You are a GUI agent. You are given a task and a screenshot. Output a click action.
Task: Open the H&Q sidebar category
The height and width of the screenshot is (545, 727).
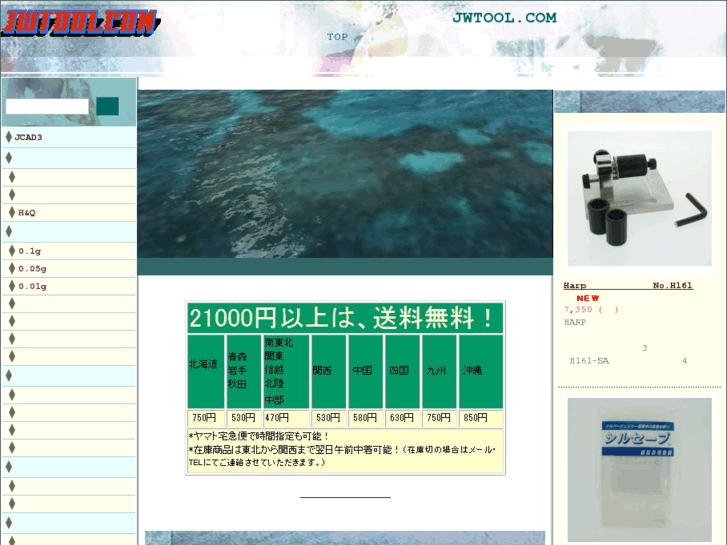[x=27, y=213]
